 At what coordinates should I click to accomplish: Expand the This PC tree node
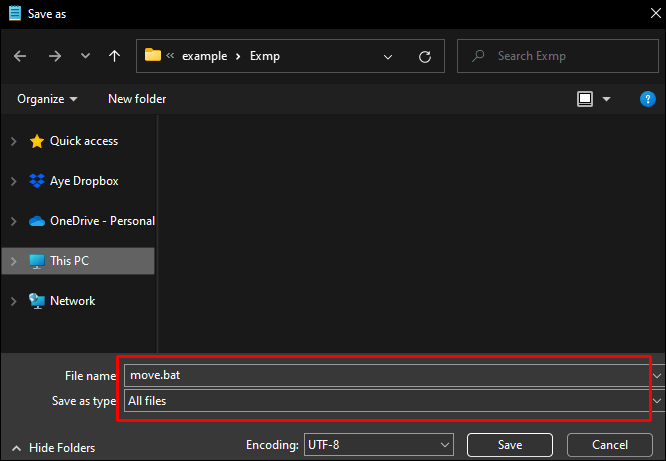(x=14, y=261)
